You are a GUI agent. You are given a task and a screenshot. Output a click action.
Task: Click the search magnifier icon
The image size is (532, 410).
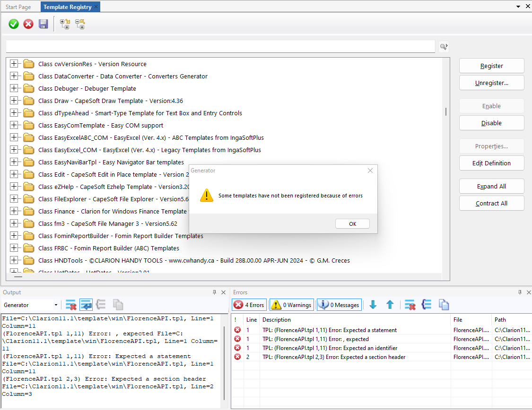point(443,46)
